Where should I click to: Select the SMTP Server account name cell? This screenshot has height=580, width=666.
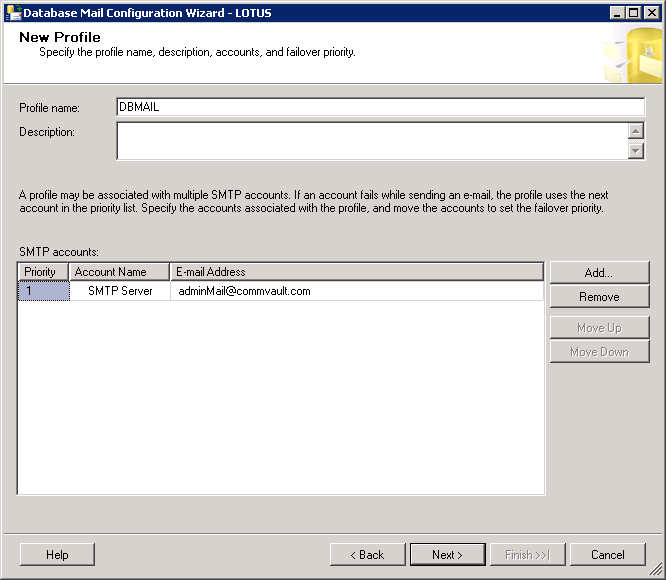coord(120,291)
